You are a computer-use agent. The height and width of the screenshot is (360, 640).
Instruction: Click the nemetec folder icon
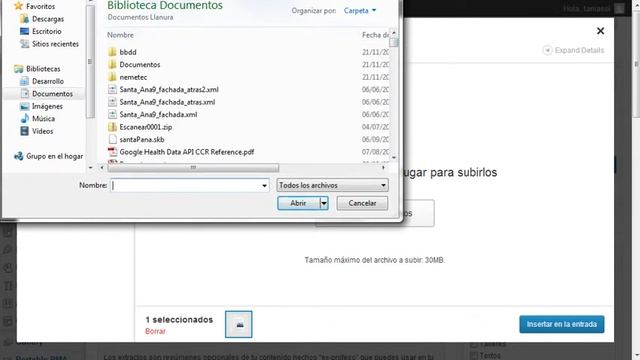click(x=112, y=77)
